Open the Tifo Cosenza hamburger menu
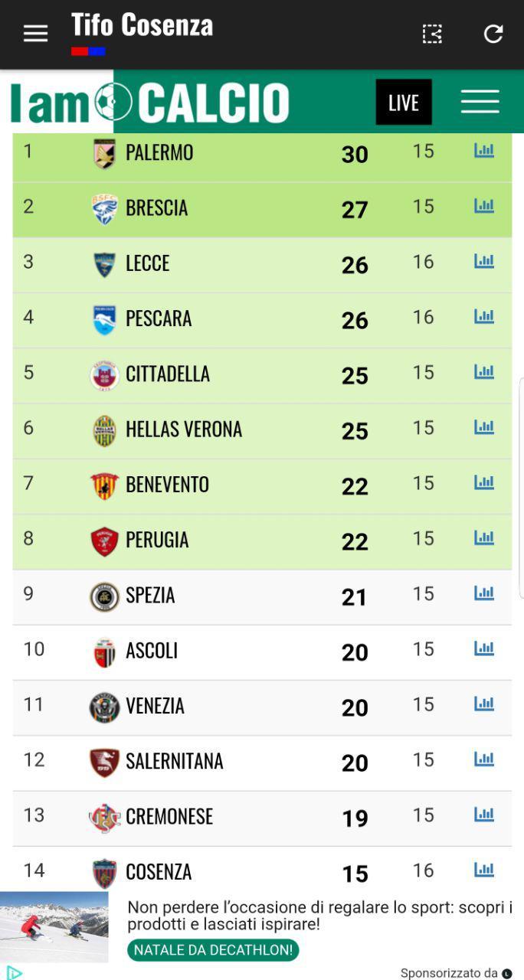Viewport: 524px width, 980px height. 35,34
